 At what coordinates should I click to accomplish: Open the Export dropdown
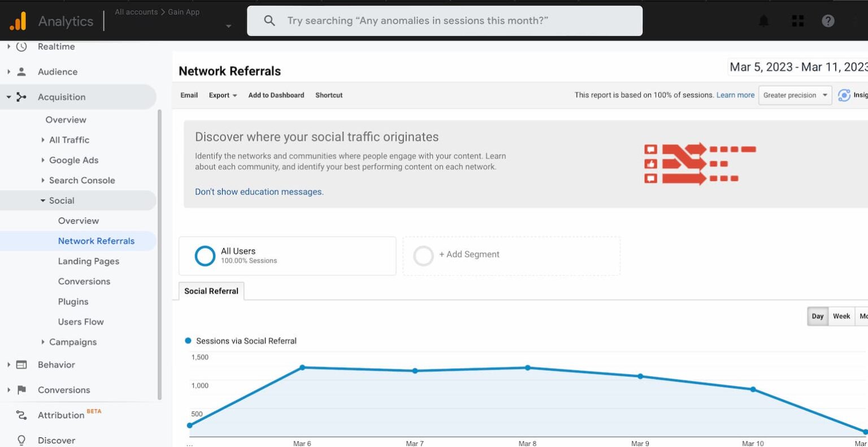tap(222, 95)
